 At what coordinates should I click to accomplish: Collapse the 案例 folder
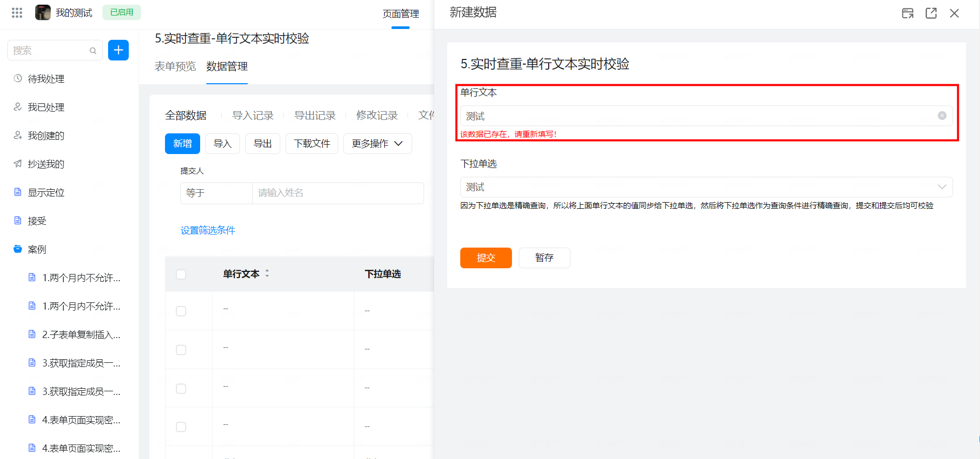[x=37, y=249]
